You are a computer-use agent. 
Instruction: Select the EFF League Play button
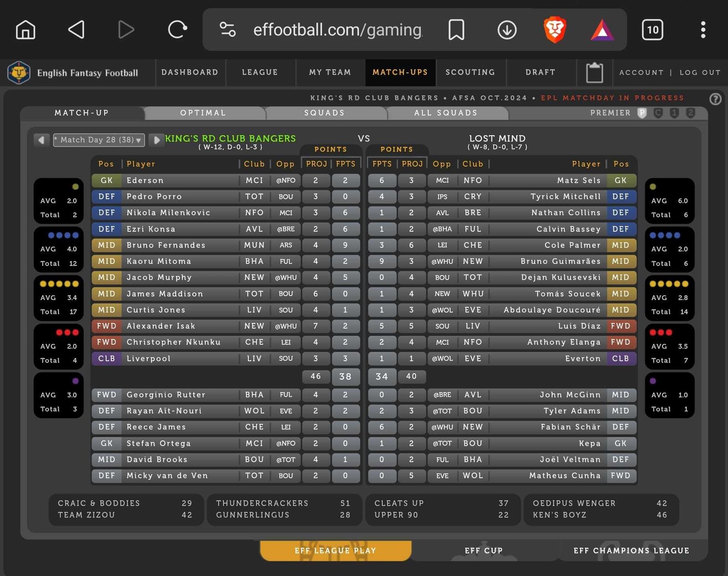coord(336,550)
